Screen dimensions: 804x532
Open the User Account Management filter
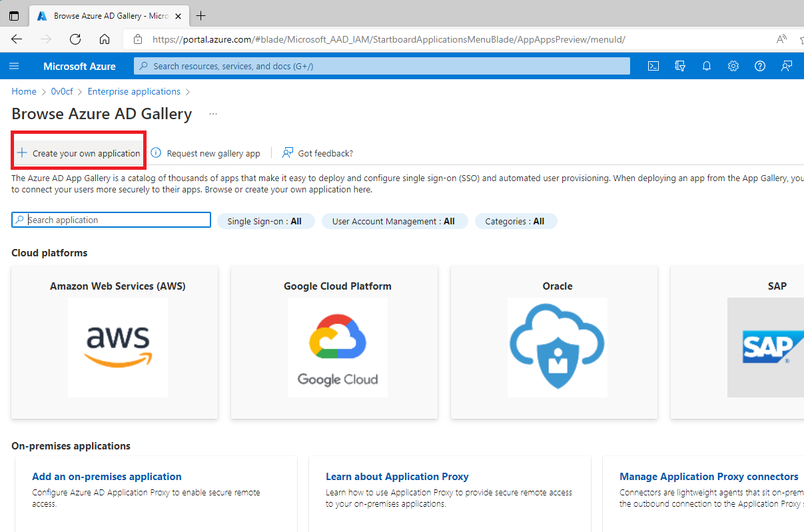(x=394, y=221)
